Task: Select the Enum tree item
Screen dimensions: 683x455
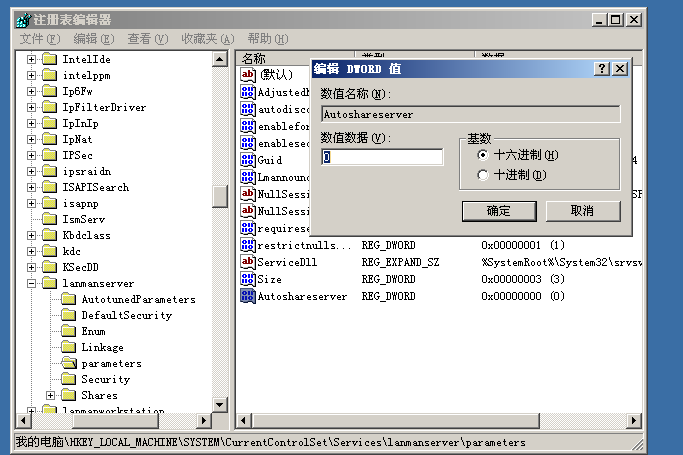Action: click(x=94, y=331)
